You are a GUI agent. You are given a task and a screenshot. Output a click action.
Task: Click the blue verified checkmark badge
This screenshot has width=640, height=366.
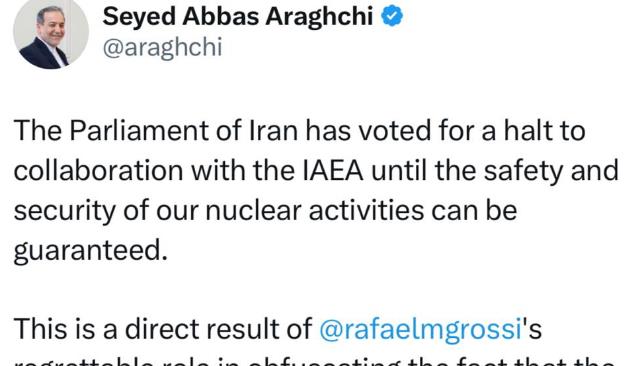point(392,16)
